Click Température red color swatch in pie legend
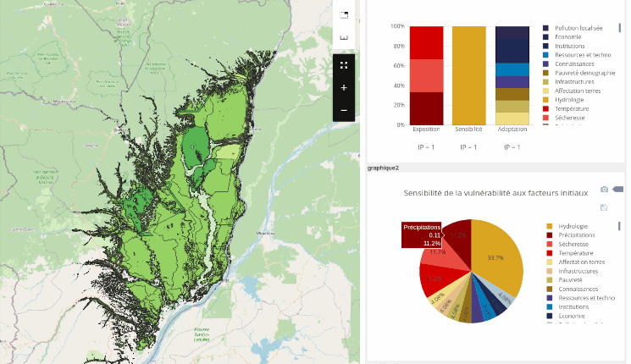The width and height of the screenshot is (631, 364). point(548,253)
